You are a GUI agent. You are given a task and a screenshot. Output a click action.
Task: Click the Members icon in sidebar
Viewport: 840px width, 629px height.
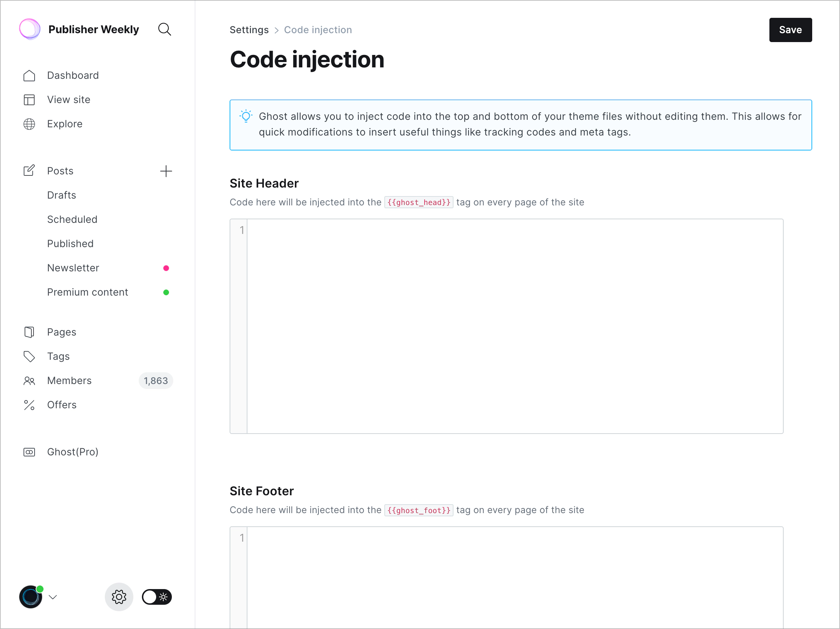[x=29, y=380]
